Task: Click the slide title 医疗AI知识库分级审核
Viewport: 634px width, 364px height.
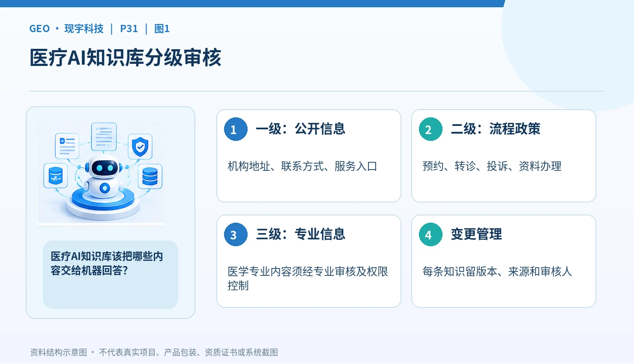Action: [x=126, y=57]
